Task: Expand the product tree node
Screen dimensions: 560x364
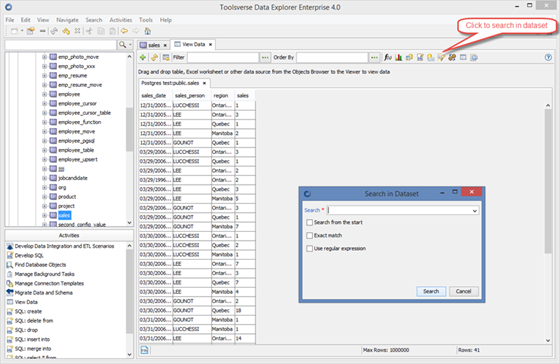Action: pos(45,197)
